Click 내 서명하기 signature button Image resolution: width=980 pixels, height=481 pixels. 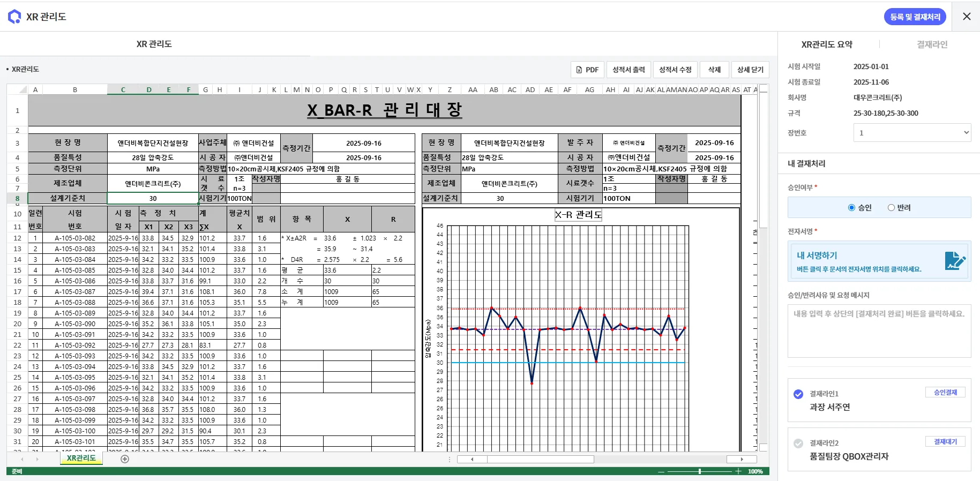879,261
